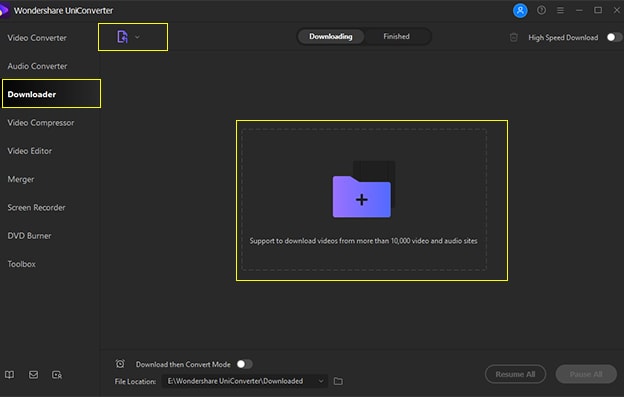The width and height of the screenshot is (624, 397).
Task: Toggle the High Speed Download switch
Action: coord(614,37)
